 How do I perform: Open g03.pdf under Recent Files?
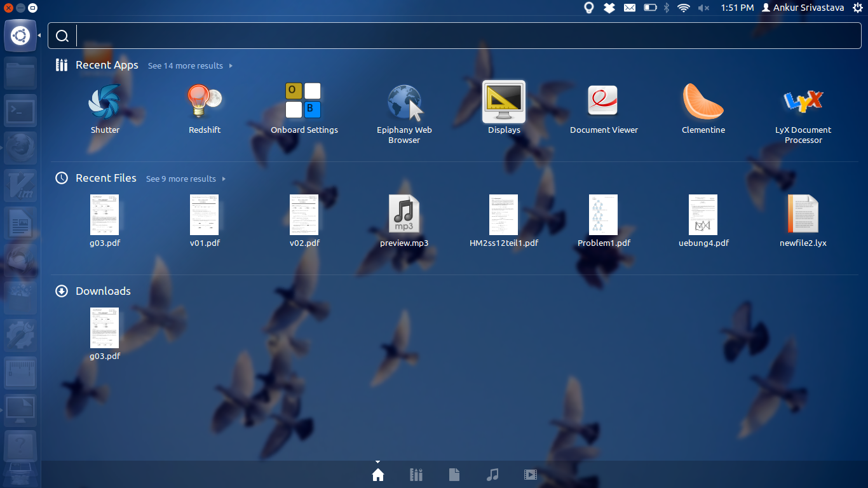[x=105, y=215]
